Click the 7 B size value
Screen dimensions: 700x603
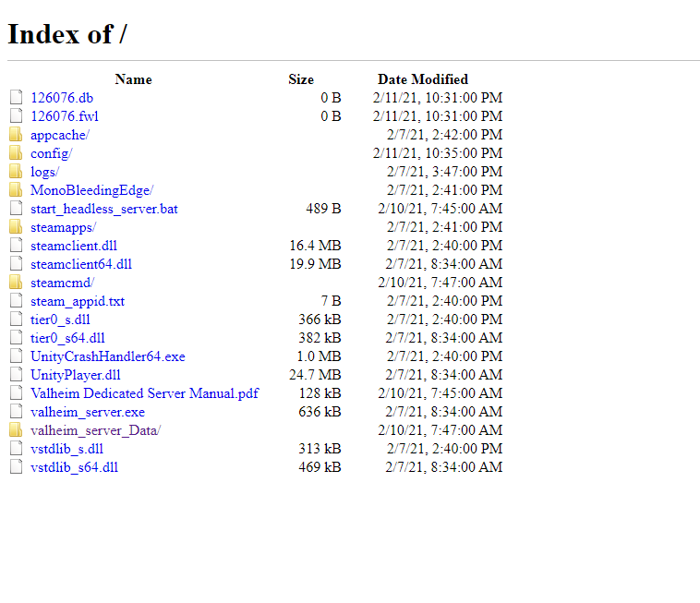pyautogui.click(x=332, y=301)
